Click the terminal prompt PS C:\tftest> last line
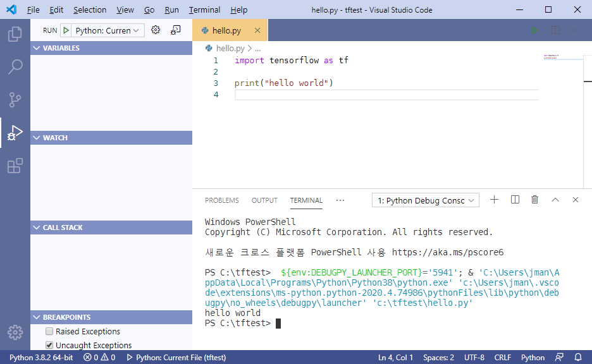Viewport: 592px width, 364px height. 238,324
